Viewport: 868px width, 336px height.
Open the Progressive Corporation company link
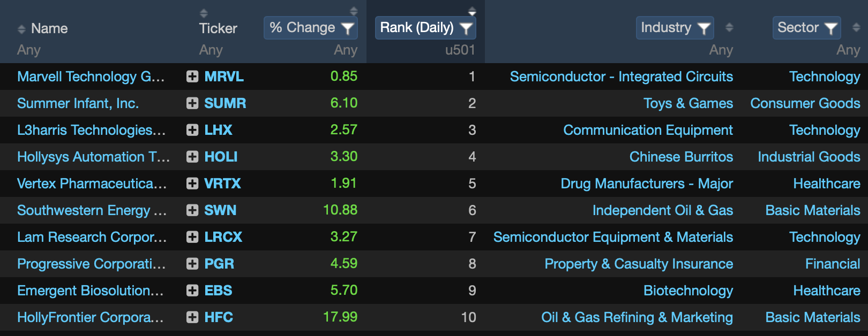(x=91, y=264)
